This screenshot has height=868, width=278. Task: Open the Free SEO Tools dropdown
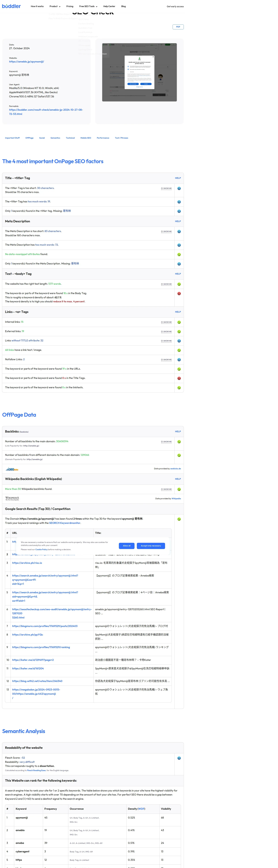pos(88,6)
